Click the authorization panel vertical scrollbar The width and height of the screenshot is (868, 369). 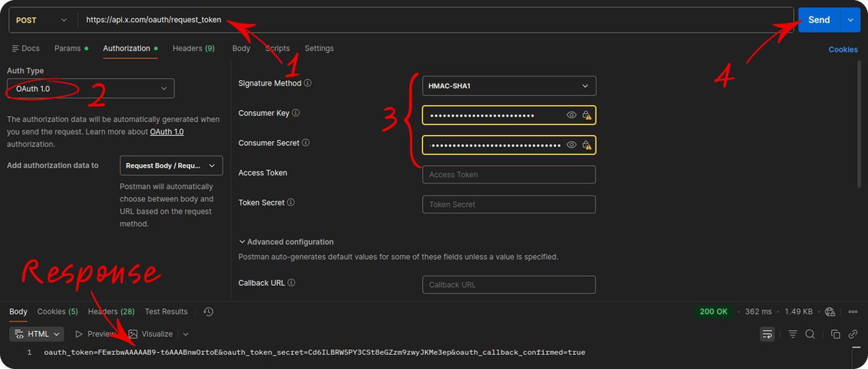[859, 124]
